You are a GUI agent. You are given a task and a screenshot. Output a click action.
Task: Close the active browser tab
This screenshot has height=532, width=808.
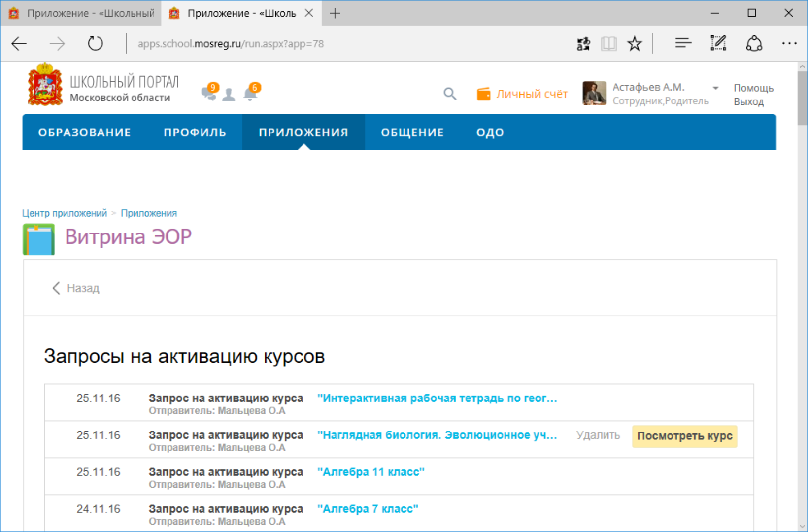(x=309, y=13)
